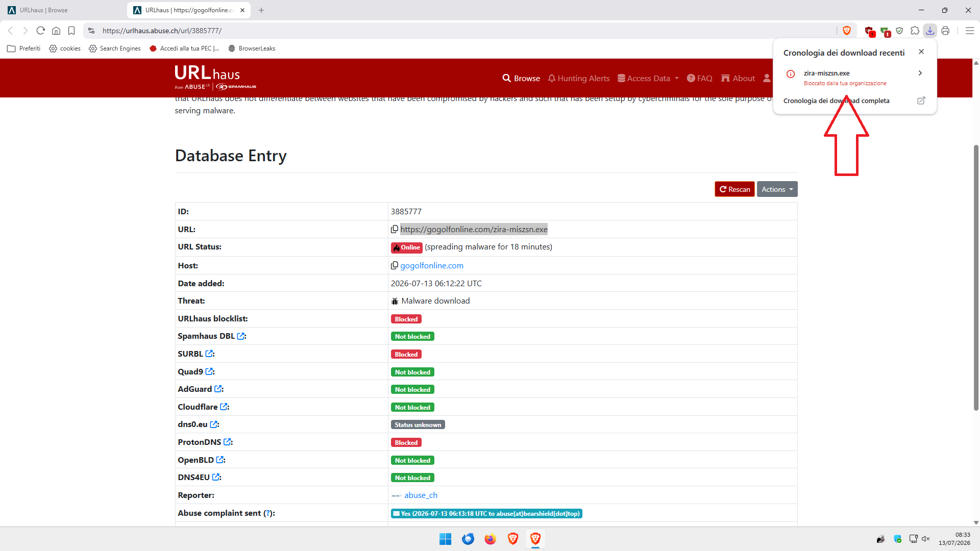Viewport: 980px width, 551px height.
Task: Reload the current page
Action: coord(41,31)
